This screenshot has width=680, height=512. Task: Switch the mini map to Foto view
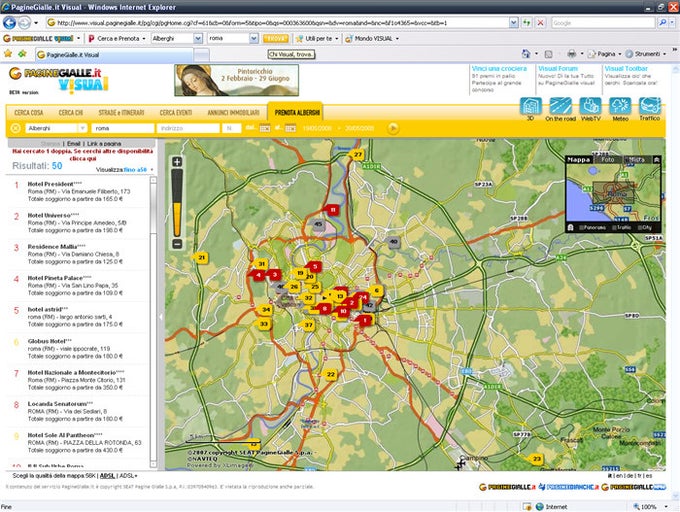coord(608,160)
